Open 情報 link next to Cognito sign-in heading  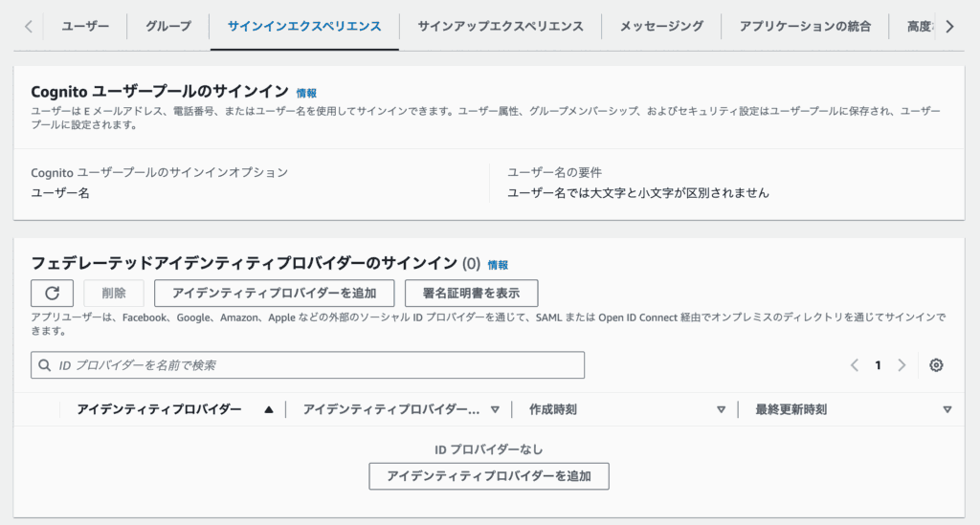[306, 93]
